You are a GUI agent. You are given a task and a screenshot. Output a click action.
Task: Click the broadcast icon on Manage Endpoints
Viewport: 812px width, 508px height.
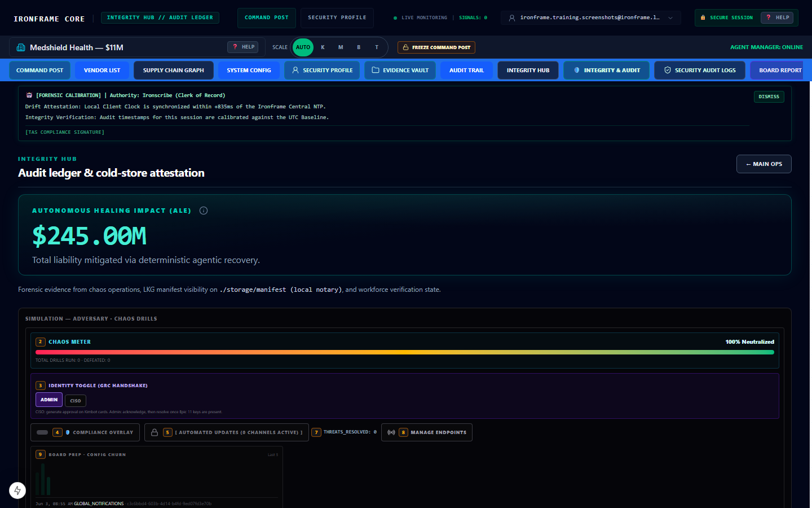[391, 432]
